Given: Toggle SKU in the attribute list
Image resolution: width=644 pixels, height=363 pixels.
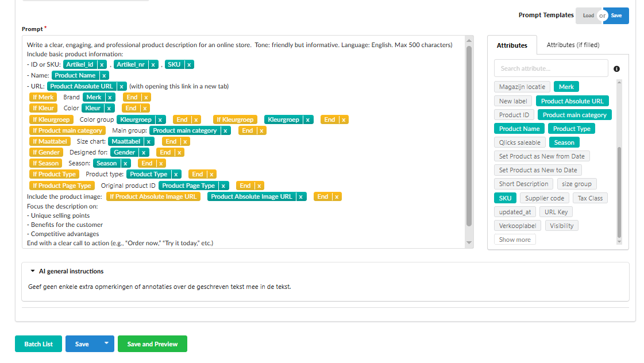Looking at the screenshot, I should click(x=505, y=198).
